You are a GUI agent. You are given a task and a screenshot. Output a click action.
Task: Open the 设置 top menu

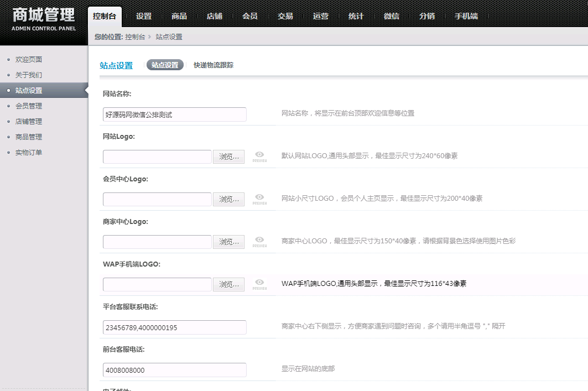144,16
